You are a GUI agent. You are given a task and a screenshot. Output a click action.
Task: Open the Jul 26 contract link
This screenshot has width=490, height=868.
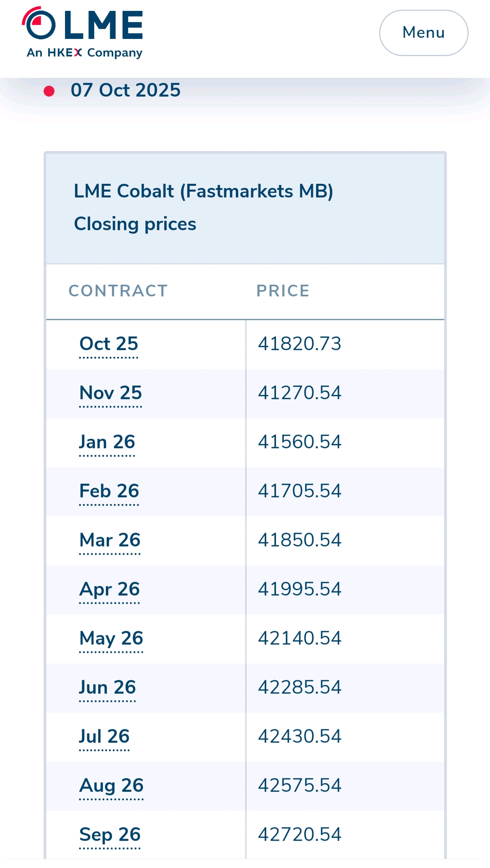tap(104, 736)
